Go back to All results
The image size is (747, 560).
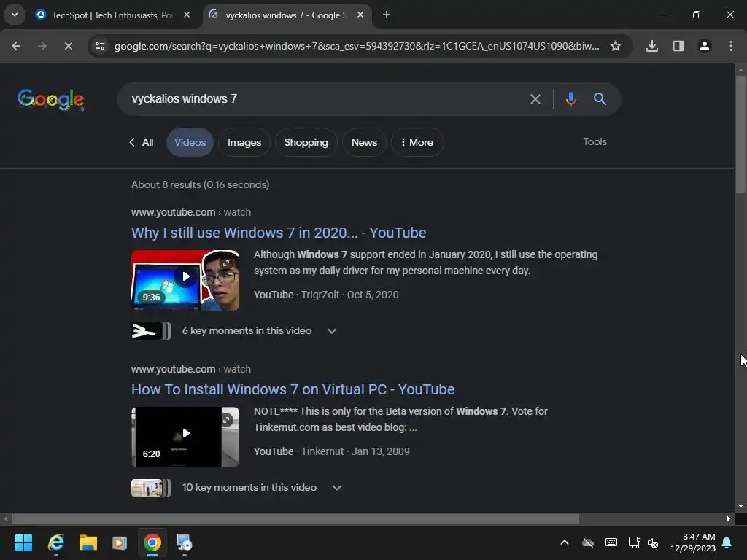coord(142,142)
